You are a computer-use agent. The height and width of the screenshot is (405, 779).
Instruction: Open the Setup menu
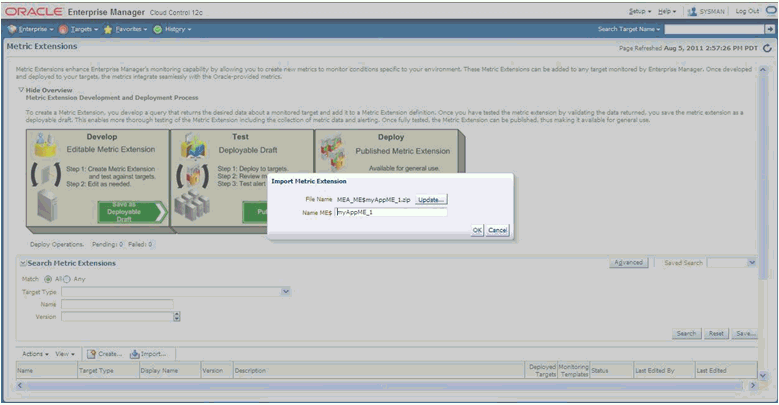point(640,11)
